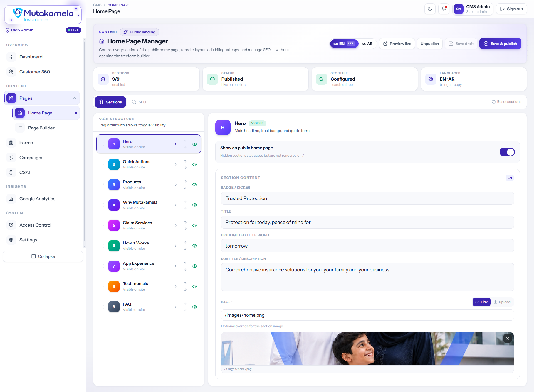Toggle dark mode moon icon
The width and height of the screenshot is (534, 392).
430,9
